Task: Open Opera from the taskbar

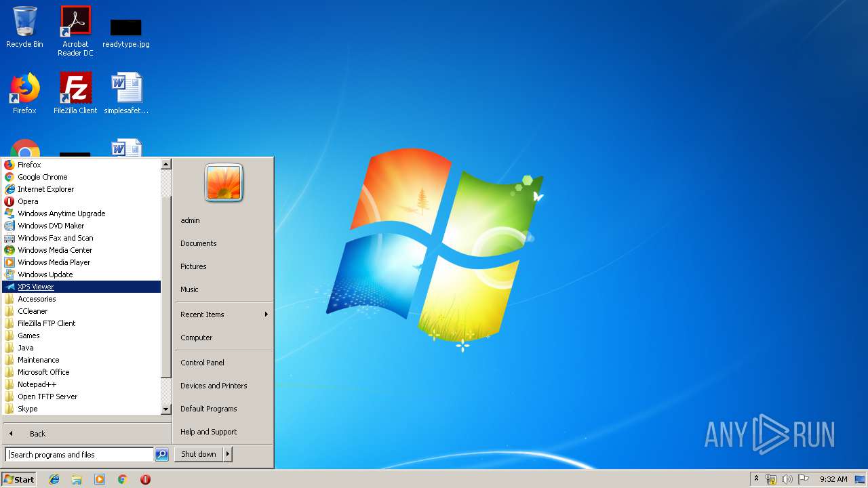Action: [145, 479]
